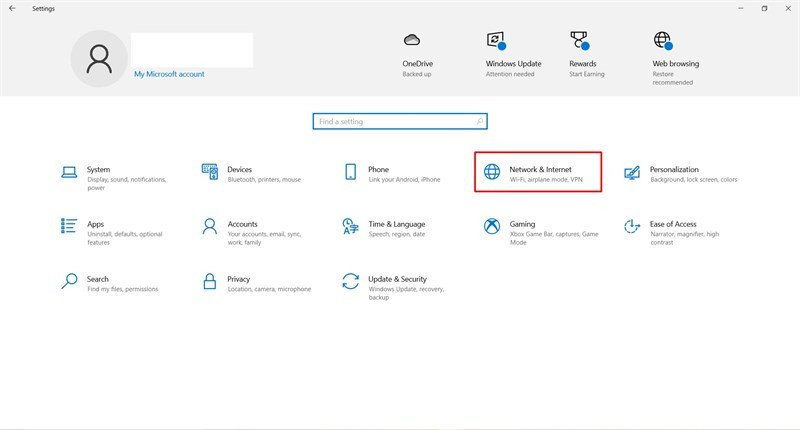Viewport: 800px width, 430px height.
Task: Click the Personalization paintbrush icon
Action: [632, 172]
